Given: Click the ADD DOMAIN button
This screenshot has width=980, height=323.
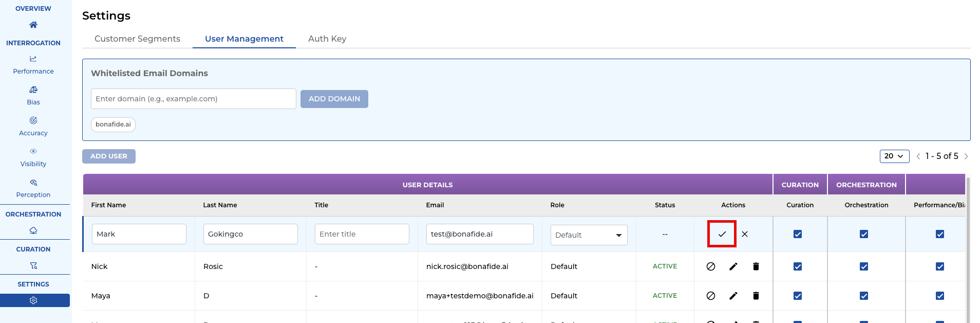Looking at the screenshot, I should 334,99.
